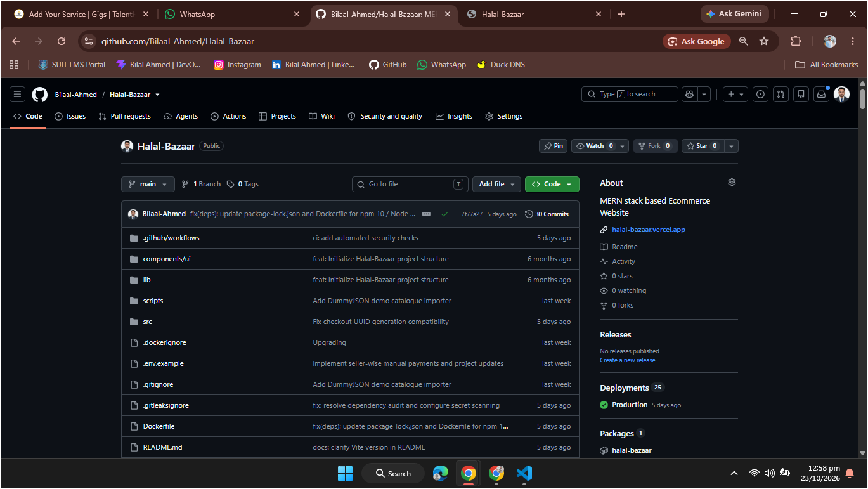Screen dimensions: 868x489
Task: Open the repository Settings tab
Action: (x=503, y=116)
